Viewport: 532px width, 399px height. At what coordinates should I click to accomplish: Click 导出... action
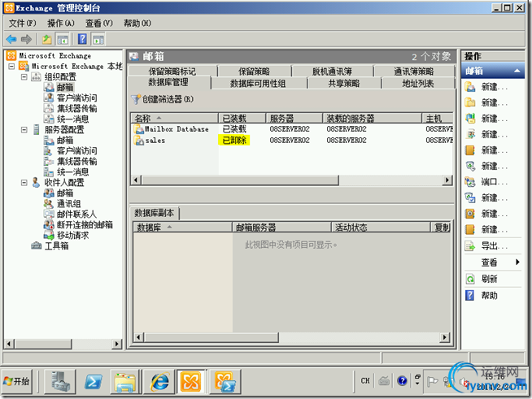[494, 245]
